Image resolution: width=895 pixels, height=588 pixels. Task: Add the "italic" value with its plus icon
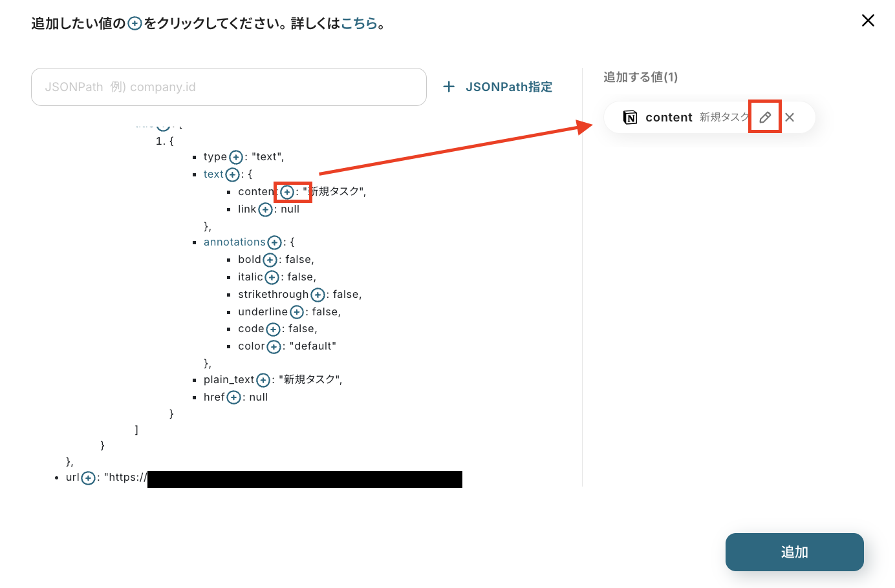tap(272, 278)
